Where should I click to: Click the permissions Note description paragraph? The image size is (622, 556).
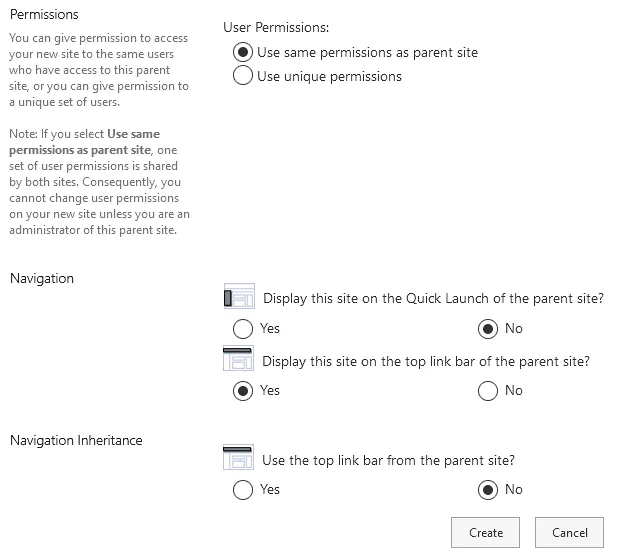[x=98, y=182]
